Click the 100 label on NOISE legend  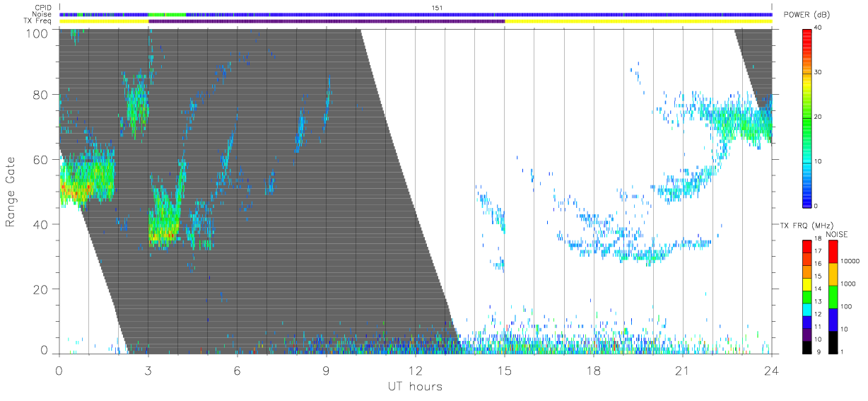tap(846, 306)
